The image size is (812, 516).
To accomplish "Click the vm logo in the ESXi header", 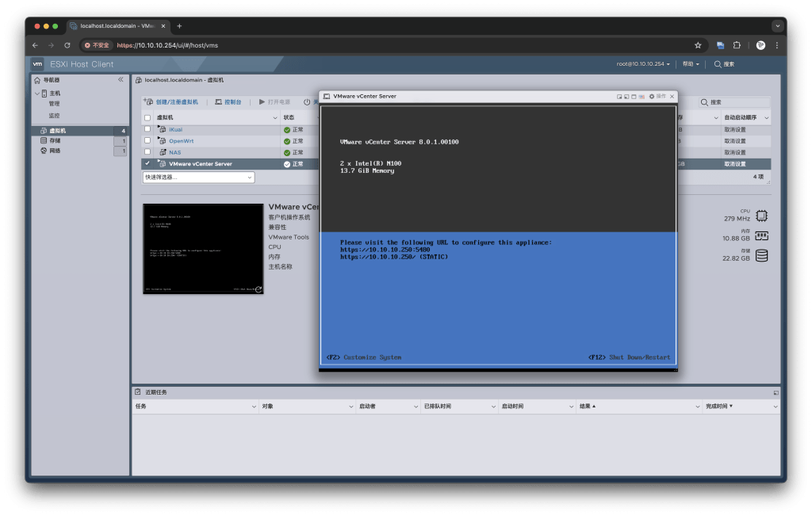I will (37, 64).
